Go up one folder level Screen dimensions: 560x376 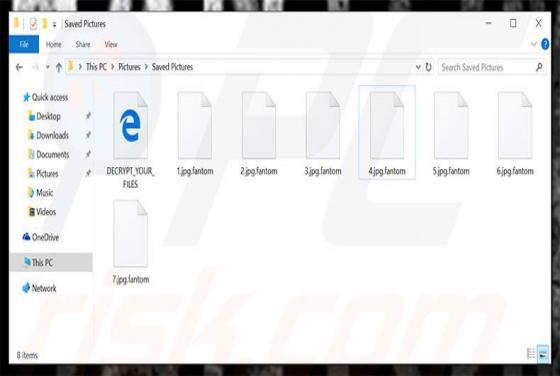[59, 67]
